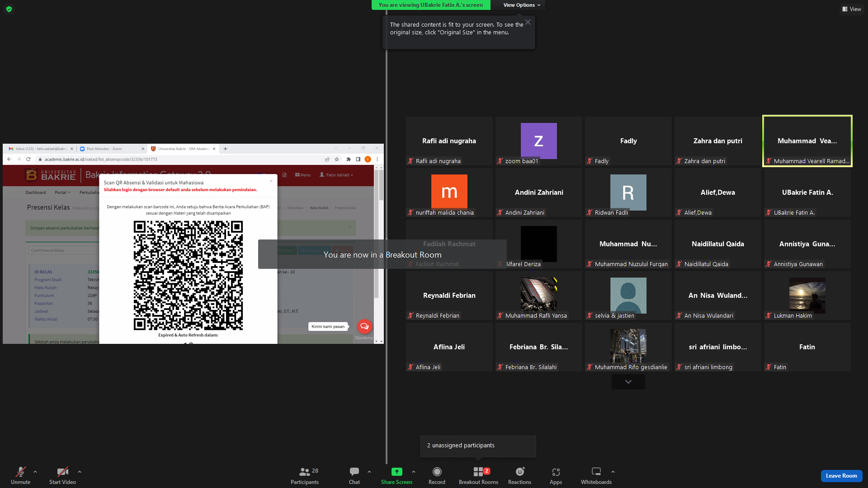Screen dimensions: 868x488
Task: Select the sri afriani limbong tile
Action: [718, 347]
